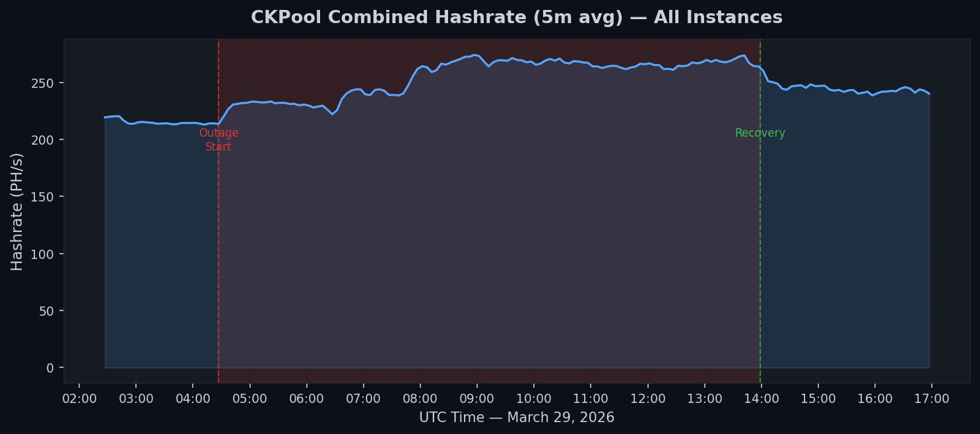Select the 11:00 tick label
Image resolution: width=980 pixels, height=434 pixels.
coord(591,398)
